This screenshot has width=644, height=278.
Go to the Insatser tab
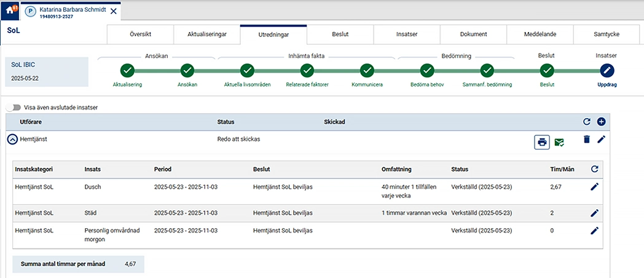407,34
